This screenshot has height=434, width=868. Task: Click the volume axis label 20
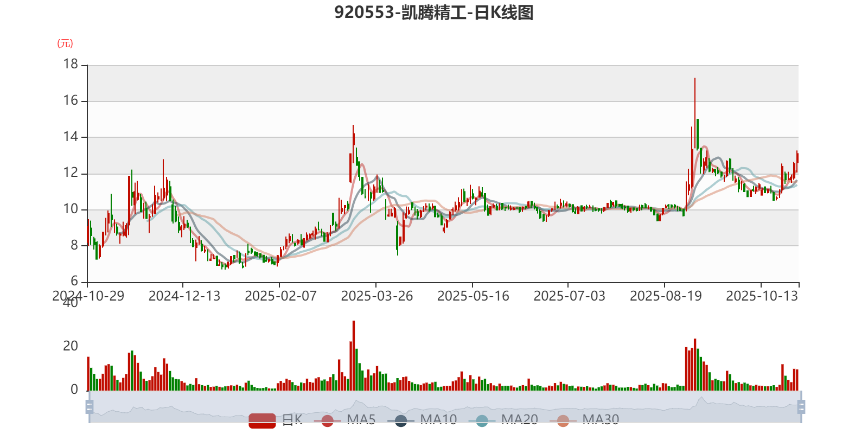pos(71,346)
